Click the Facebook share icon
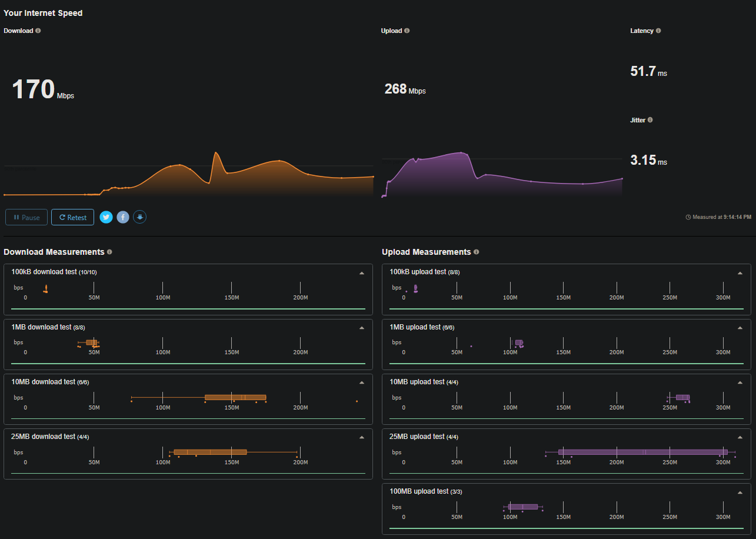The width and height of the screenshot is (756, 539). click(x=123, y=217)
